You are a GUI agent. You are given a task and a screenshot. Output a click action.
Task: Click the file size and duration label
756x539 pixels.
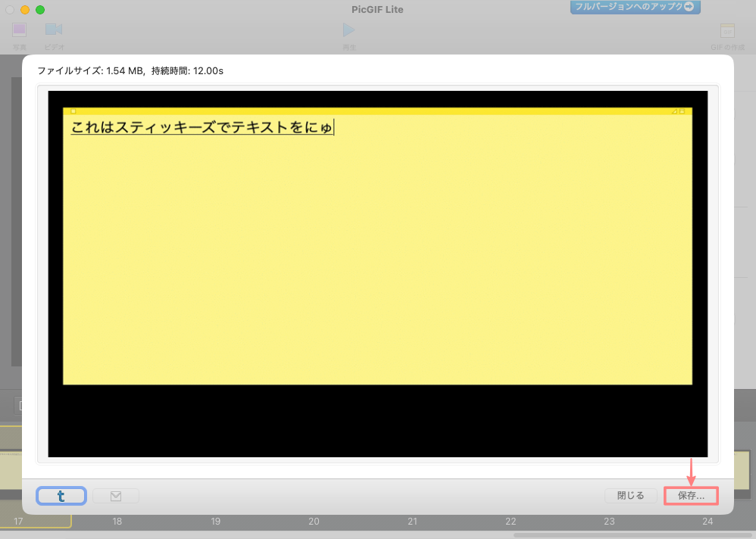coord(130,71)
